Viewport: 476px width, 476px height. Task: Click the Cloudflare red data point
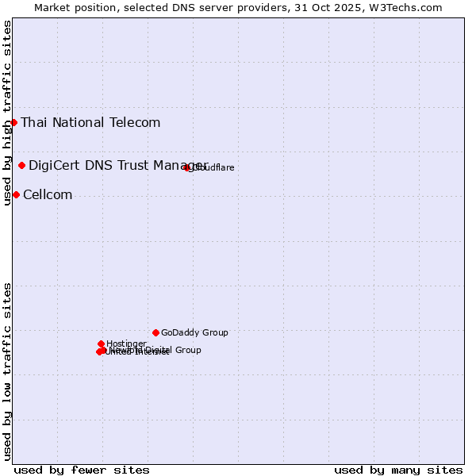(x=187, y=167)
